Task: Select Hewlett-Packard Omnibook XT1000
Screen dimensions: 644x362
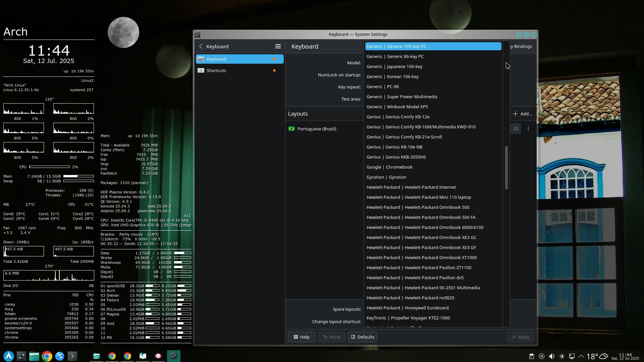Action: pyautogui.click(x=433, y=257)
